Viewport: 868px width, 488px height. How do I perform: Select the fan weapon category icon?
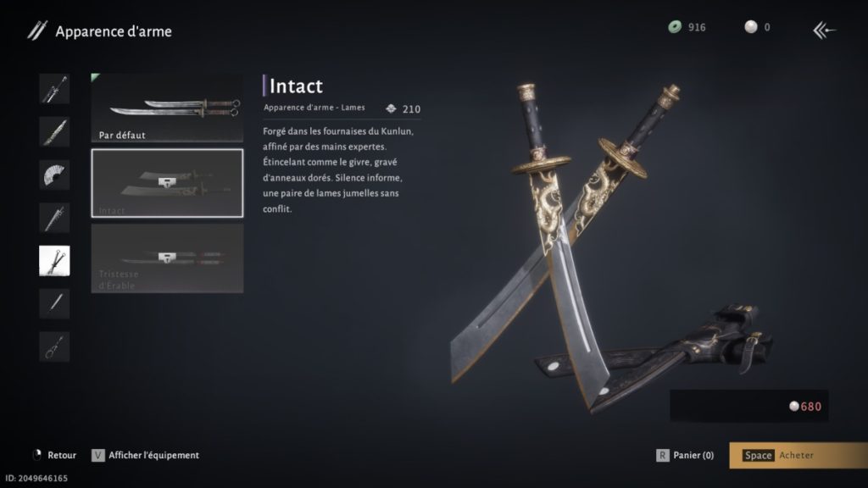pyautogui.click(x=54, y=175)
